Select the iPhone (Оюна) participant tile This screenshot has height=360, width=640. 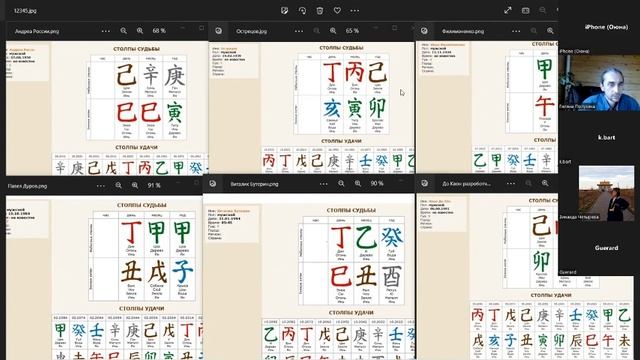point(606,27)
